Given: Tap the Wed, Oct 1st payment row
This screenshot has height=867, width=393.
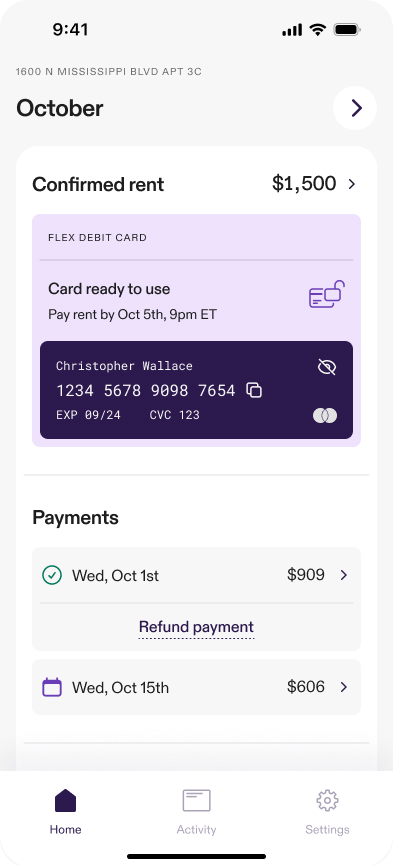Looking at the screenshot, I should click(x=196, y=576).
